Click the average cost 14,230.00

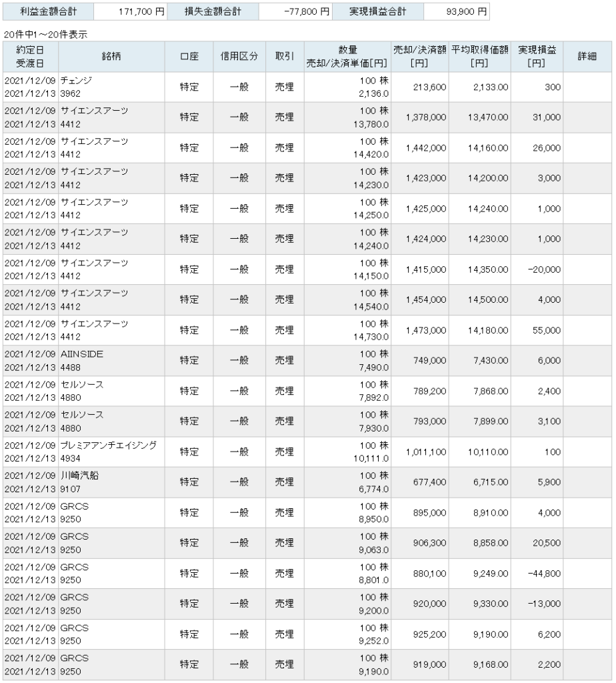click(x=488, y=239)
